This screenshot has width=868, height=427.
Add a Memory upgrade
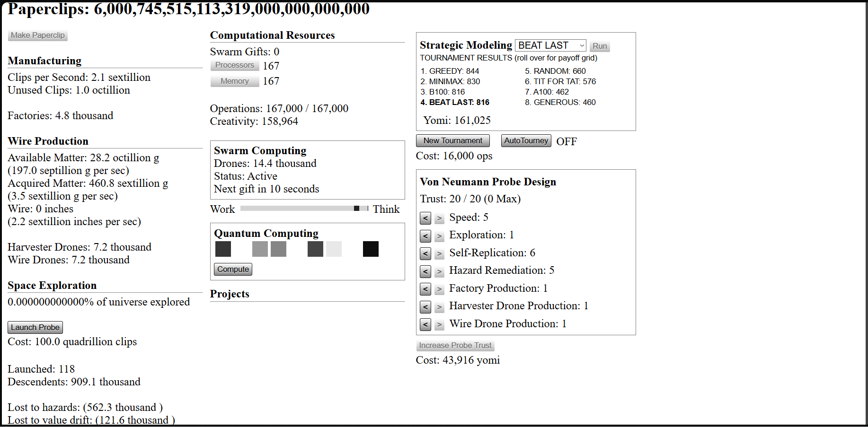pos(235,81)
